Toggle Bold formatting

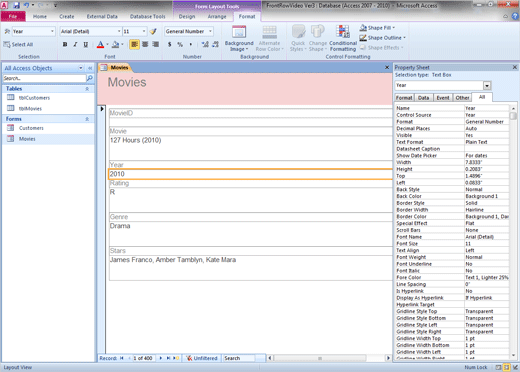pyautogui.click(x=65, y=44)
